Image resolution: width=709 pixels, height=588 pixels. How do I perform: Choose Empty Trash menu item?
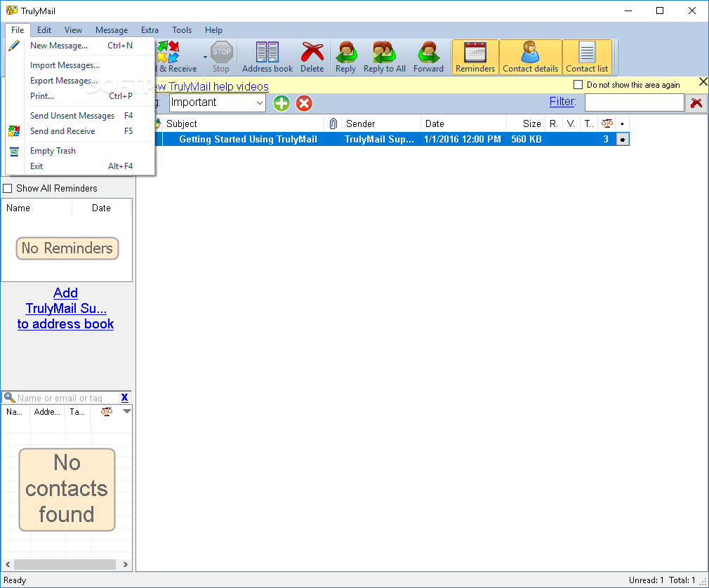pos(81,151)
